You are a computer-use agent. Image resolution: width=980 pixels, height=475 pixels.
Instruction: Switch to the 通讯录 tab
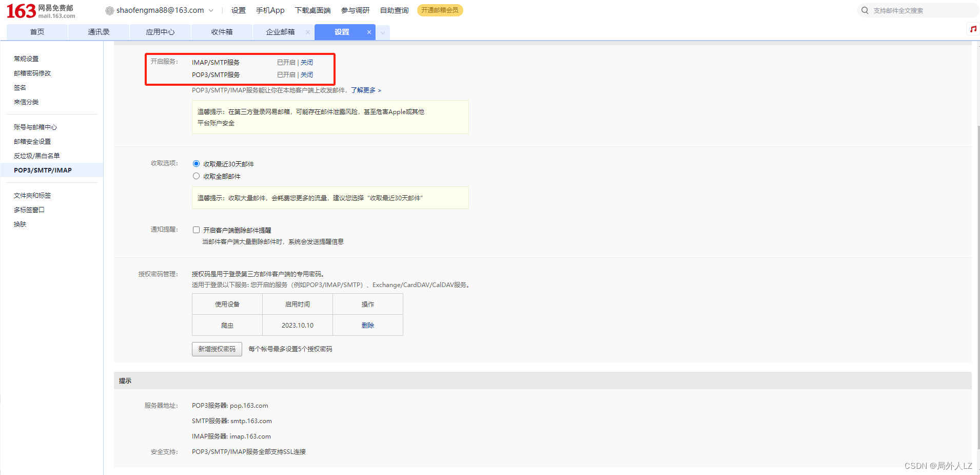click(x=99, y=31)
